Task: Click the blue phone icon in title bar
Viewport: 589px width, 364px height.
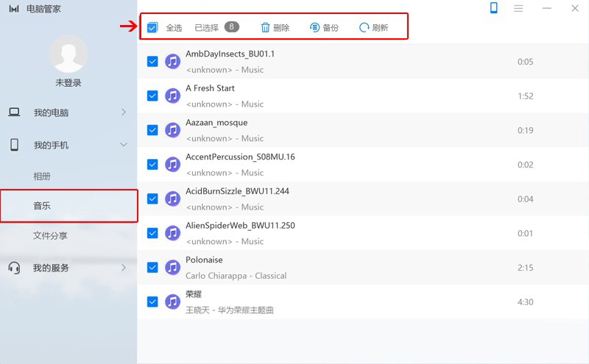Action: point(494,8)
